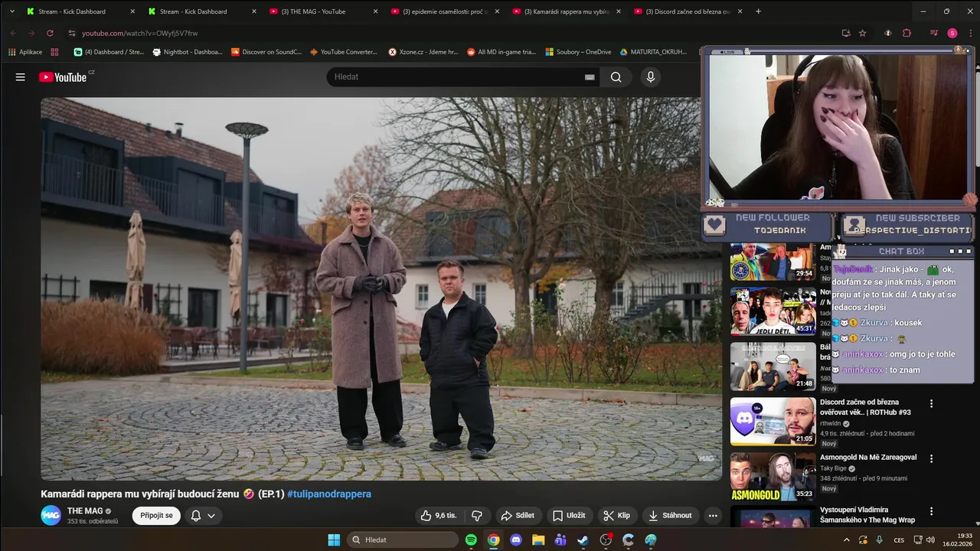Click the Windows taskbar Hledat search box
Image resolution: width=980 pixels, height=551 pixels.
402,540
